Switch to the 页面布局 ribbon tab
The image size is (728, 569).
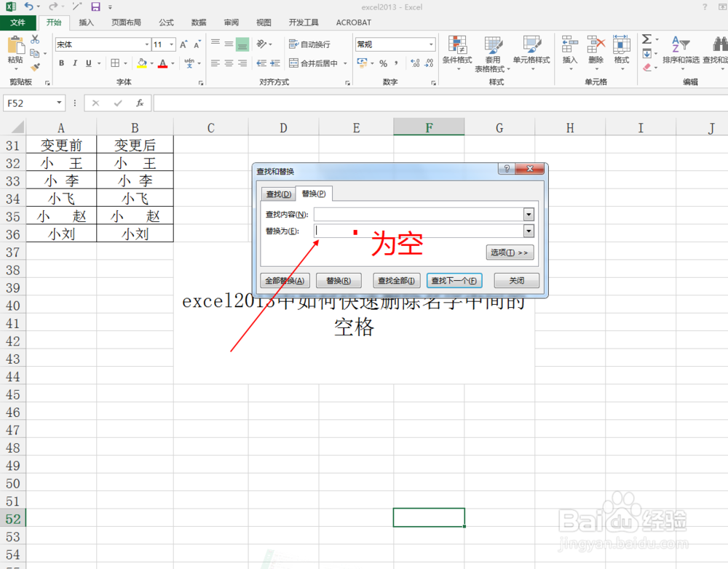(126, 23)
